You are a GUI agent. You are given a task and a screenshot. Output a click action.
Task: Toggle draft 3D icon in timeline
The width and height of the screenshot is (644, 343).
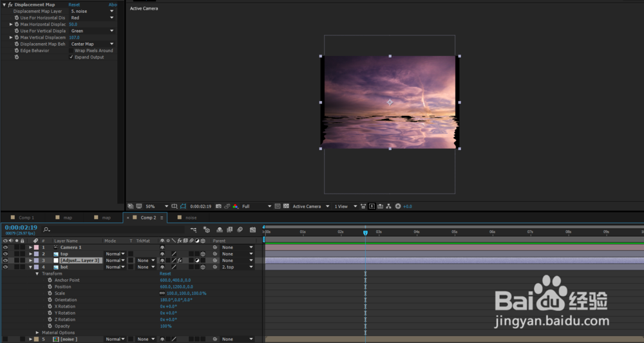207,230
